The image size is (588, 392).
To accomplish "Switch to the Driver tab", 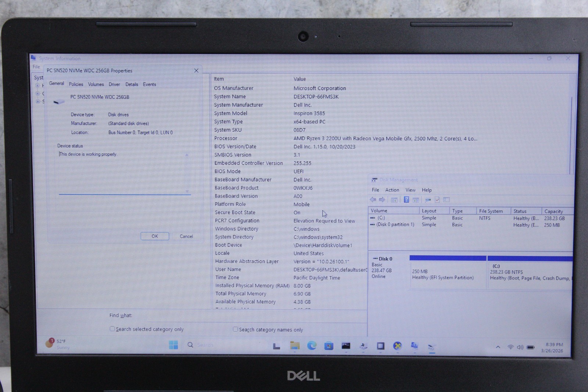I will (x=114, y=84).
